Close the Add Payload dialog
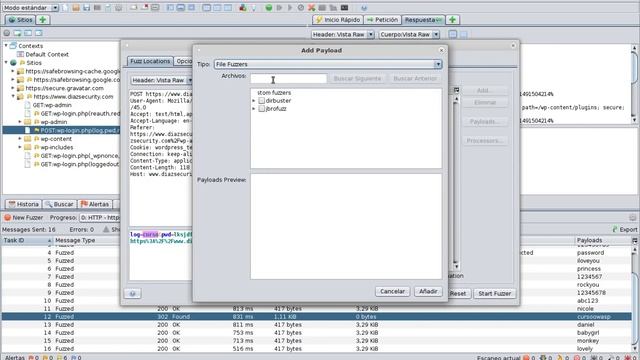 pyautogui.click(x=441, y=50)
